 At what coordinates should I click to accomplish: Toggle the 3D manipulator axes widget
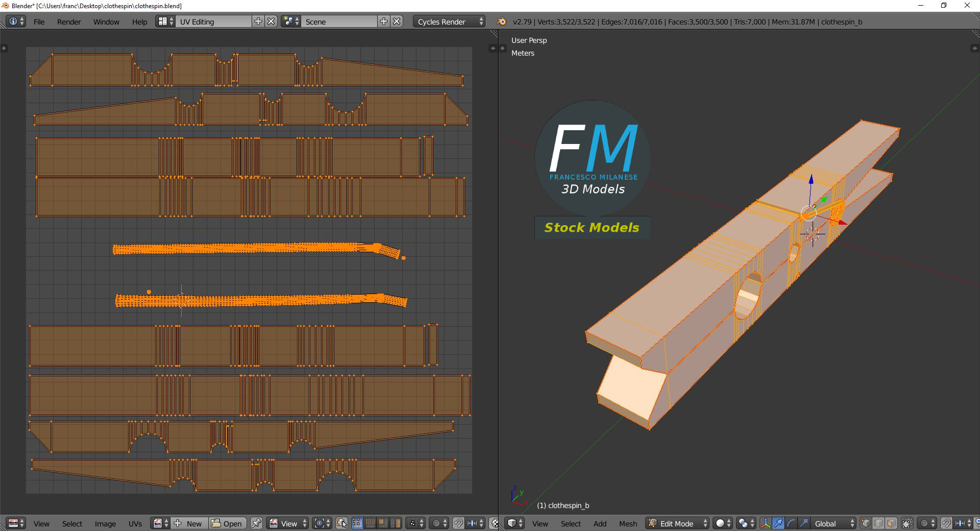(x=765, y=523)
